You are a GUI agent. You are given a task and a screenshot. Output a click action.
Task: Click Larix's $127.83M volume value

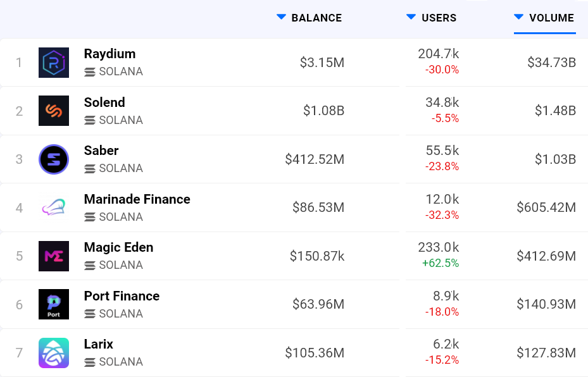tap(546, 353)
